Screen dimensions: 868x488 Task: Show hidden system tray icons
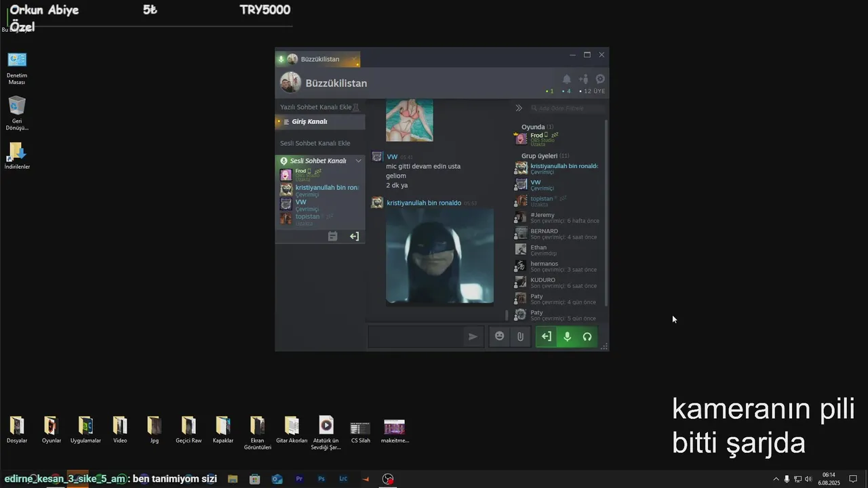pos(776,479)
